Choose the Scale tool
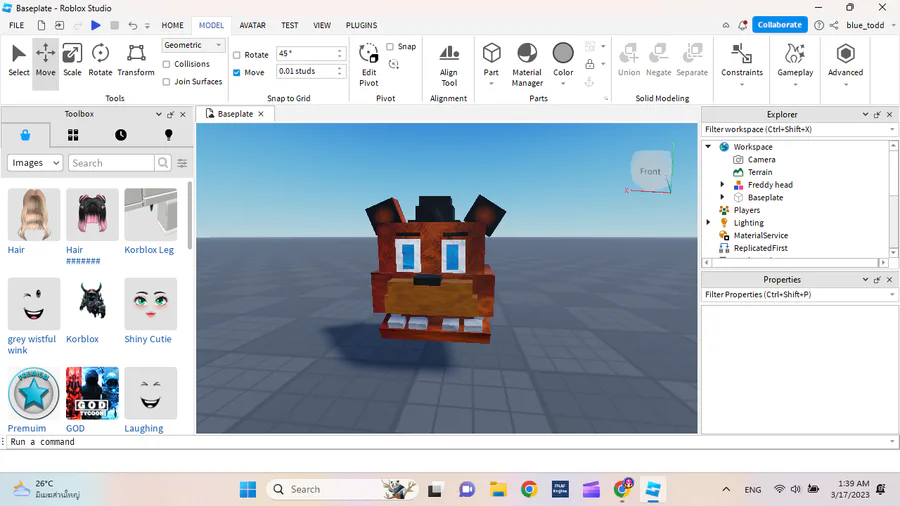900x506 pixels. point(72,60)
